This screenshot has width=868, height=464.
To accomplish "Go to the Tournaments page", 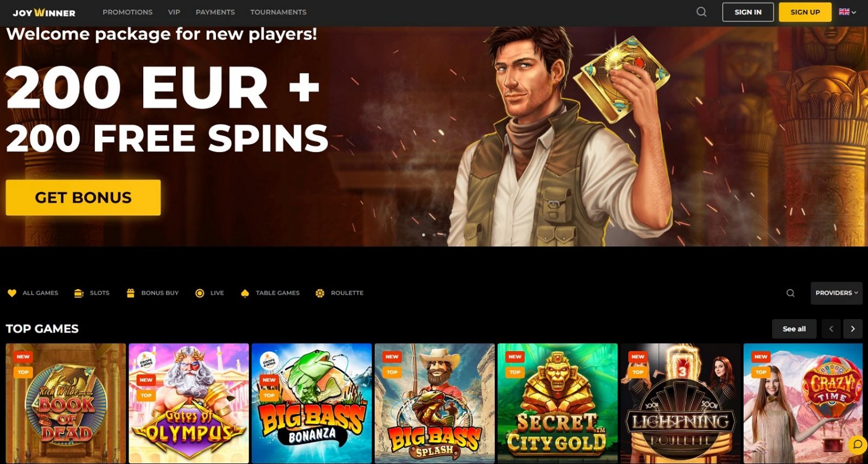I will click(278, 12).
